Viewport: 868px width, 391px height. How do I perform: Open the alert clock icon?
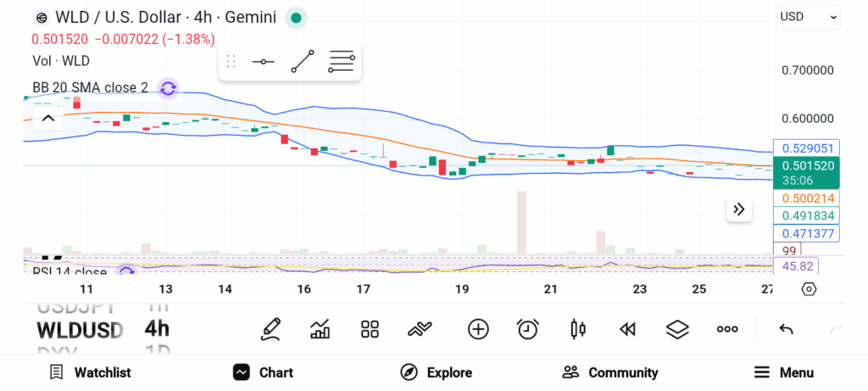[528, 329]
